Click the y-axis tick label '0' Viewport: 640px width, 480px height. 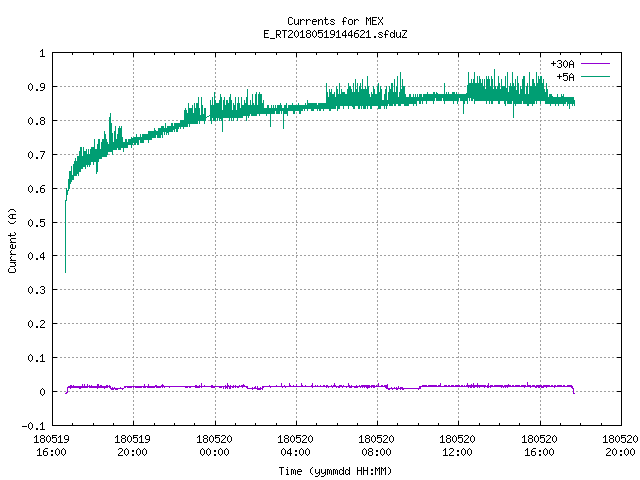point(42,392)
